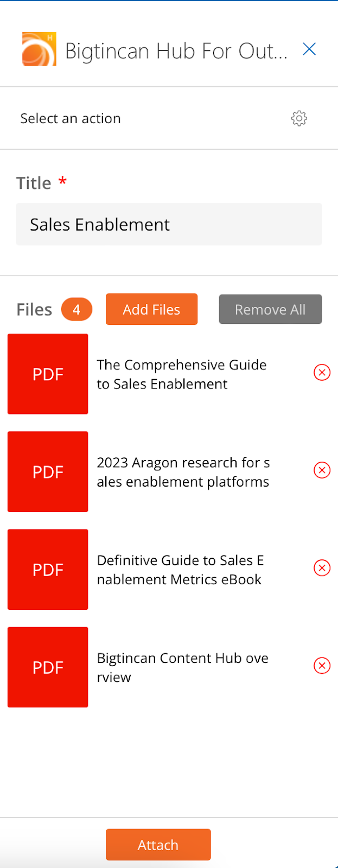Click the Bigtincan Hub For Outlook header title
338x868 pixels.
176,51
